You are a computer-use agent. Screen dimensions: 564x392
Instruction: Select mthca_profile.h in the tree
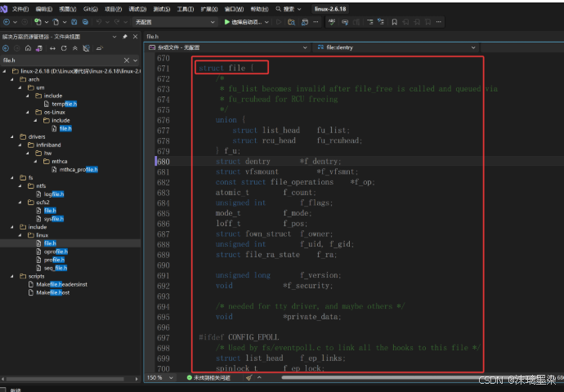78,170
